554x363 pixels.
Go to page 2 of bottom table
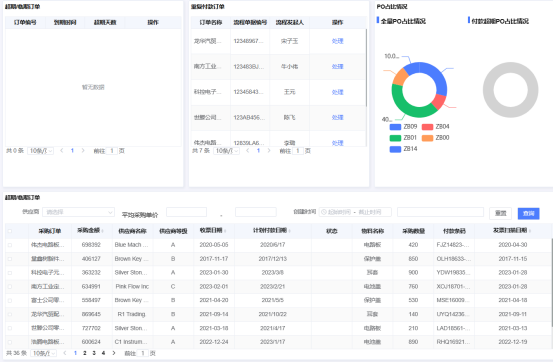[85, 353]
